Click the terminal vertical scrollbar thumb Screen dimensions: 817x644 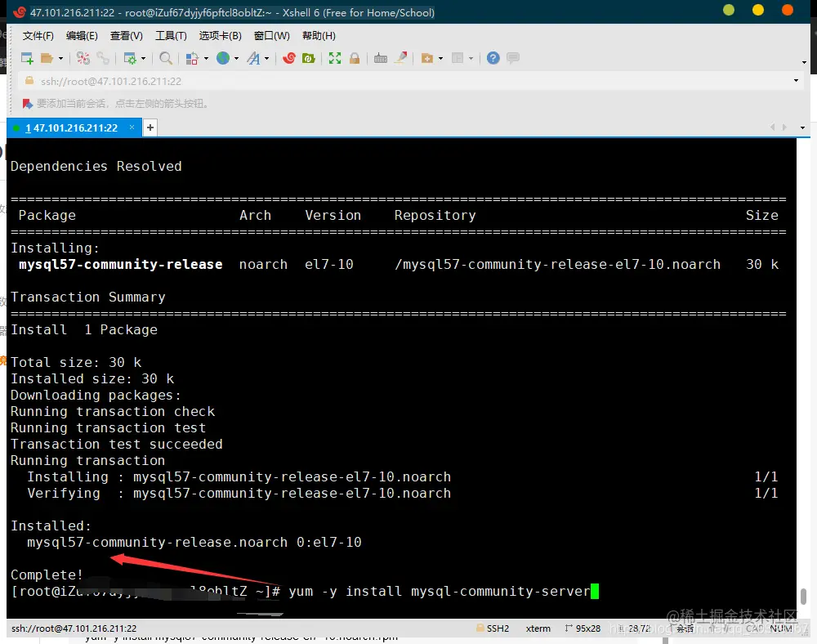(x=803, y=597)
